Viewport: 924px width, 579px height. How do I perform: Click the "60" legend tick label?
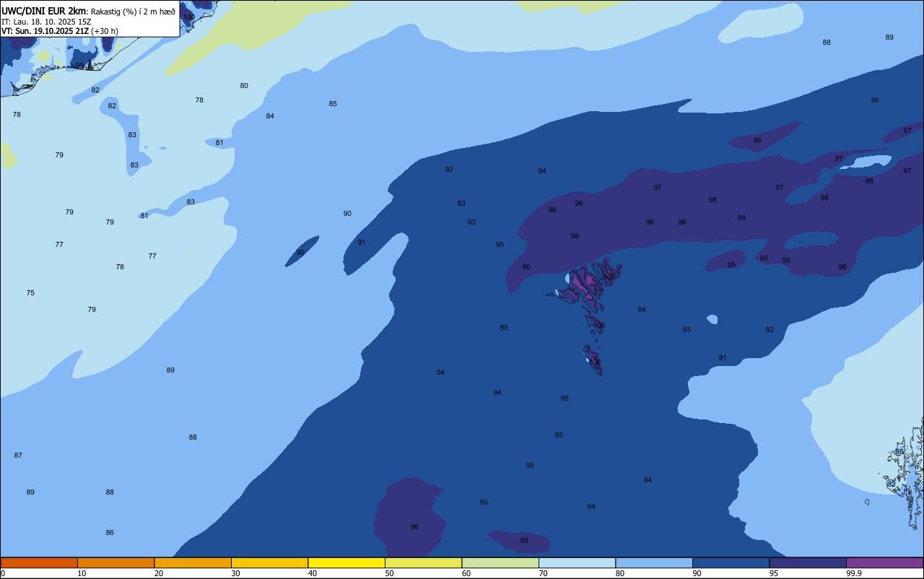coord(466,573)
